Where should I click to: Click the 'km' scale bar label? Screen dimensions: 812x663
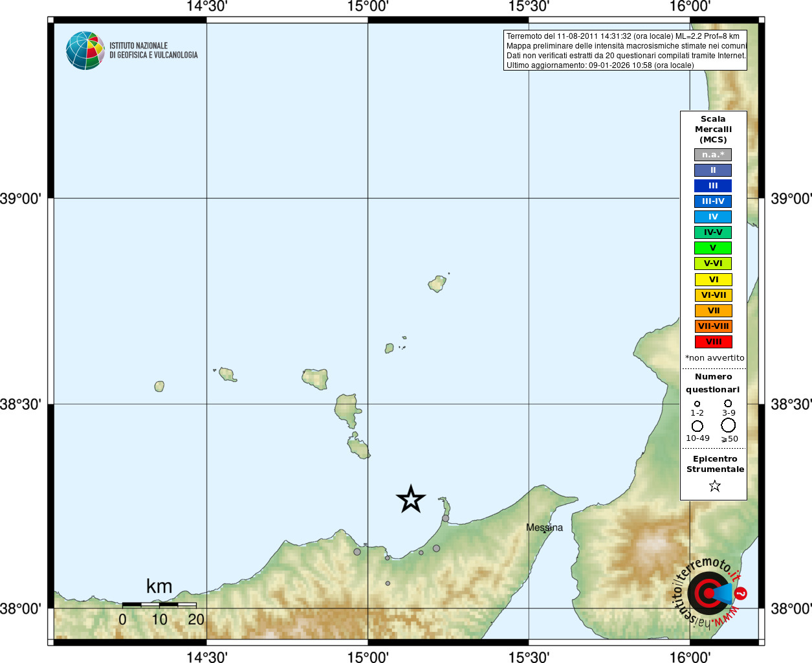tap(159, 587)
